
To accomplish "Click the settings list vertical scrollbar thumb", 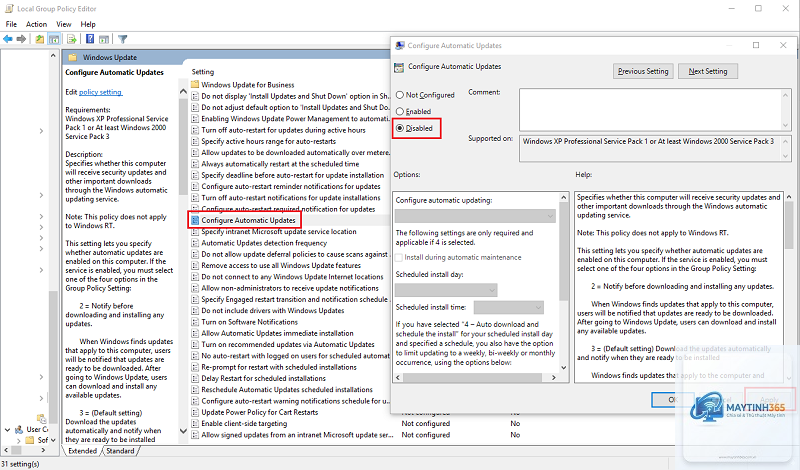I will (x=183, y=146).
